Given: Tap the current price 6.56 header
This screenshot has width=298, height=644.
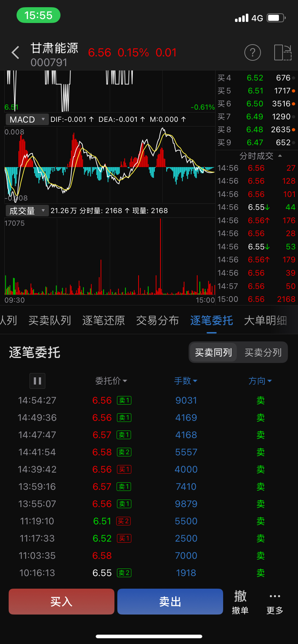Looking at the screenshot, I should (100, 53).
